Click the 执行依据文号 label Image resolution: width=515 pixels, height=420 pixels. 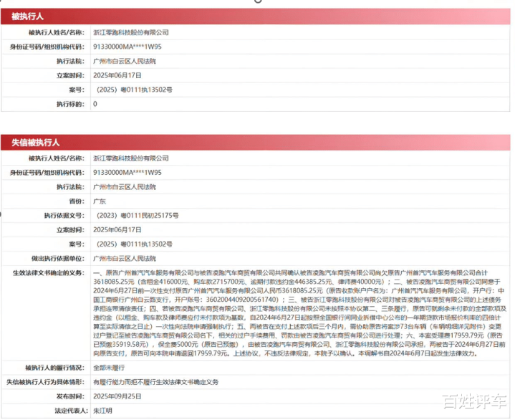tap(64, 216)
